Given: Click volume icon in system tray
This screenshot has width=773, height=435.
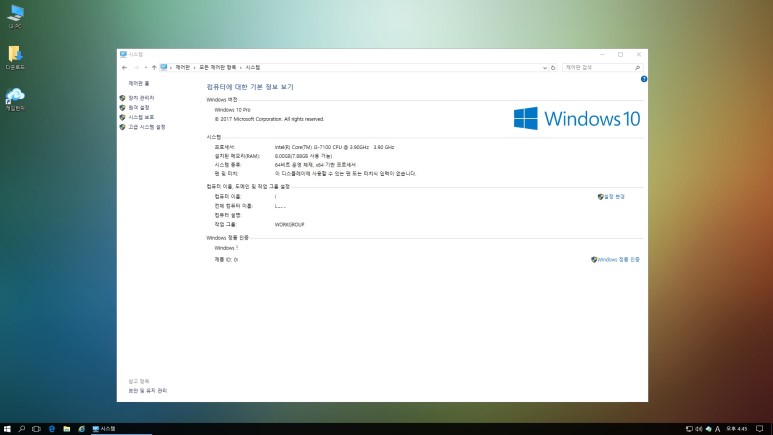Looking at the screenshot, I should [699, 429].
